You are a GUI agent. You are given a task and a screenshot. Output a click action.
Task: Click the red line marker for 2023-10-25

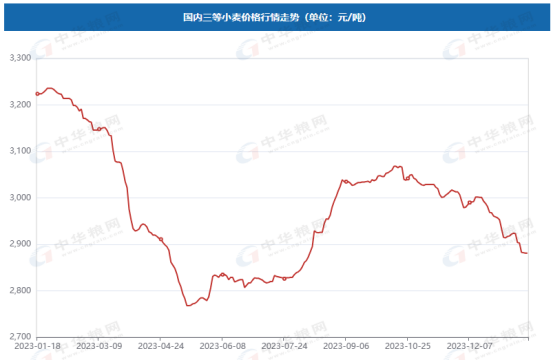point(407,178)
